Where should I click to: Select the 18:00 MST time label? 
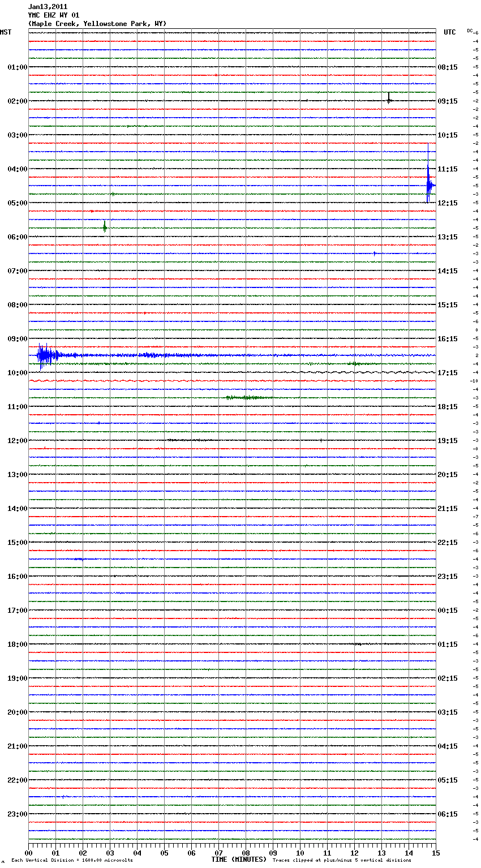(x=17, y=644)
